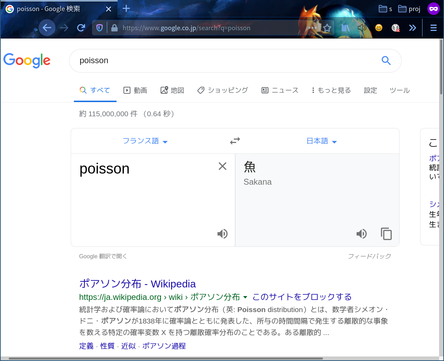Screen dimensions: 444x361
Task: Switch to the 動画 search tab
Action: pos(135,90)
